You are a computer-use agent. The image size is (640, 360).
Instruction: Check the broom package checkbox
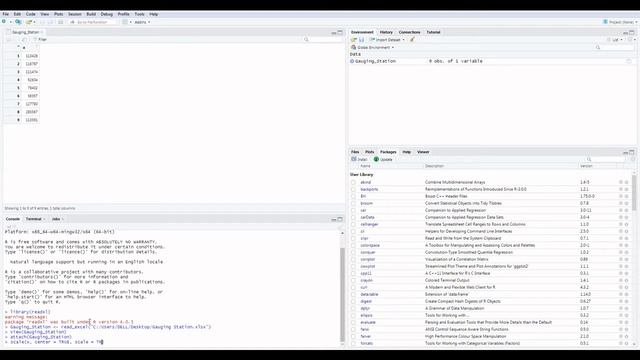(353, 203)
